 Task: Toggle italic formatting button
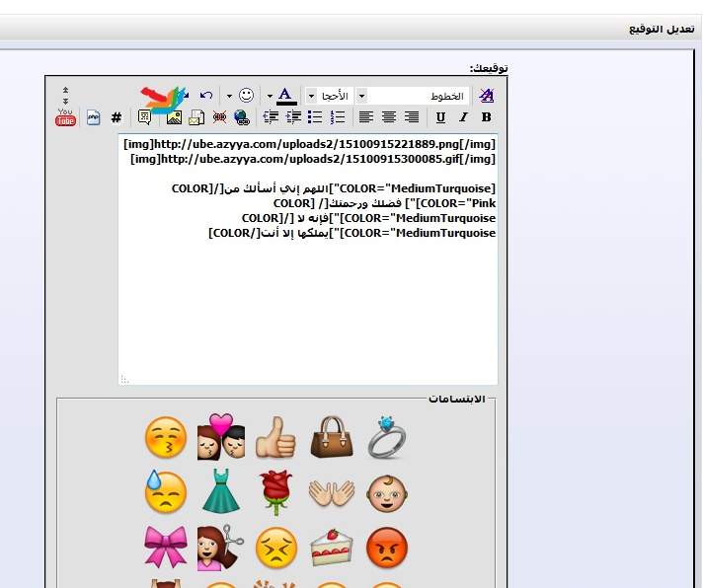click(463, 117)
